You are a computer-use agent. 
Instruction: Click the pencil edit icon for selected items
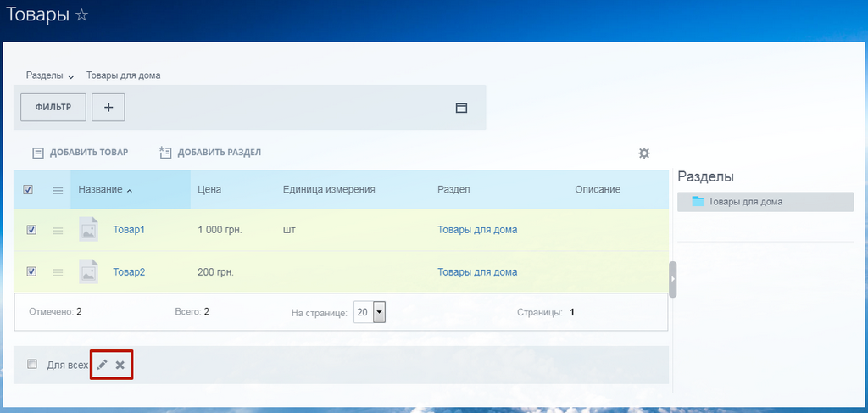tap(102, 365)
